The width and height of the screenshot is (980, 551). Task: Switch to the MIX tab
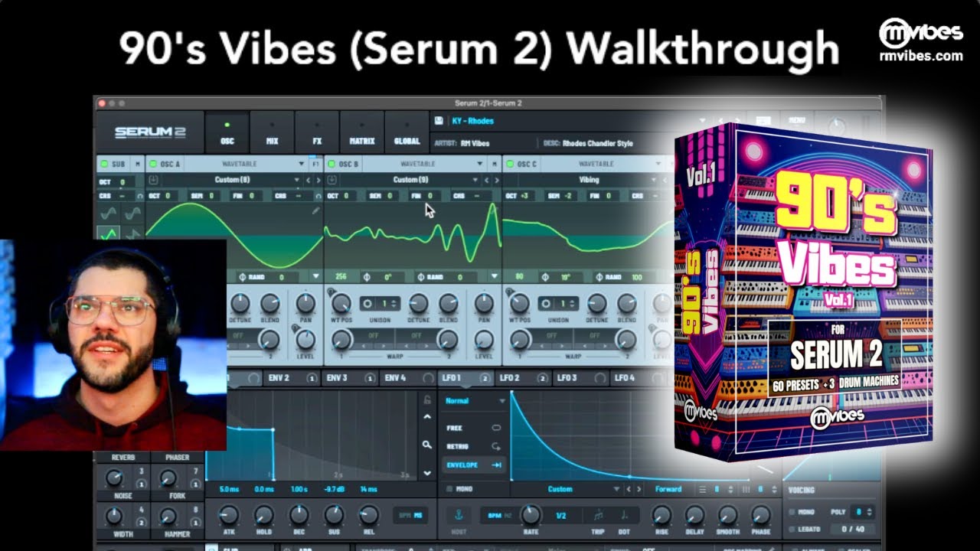[x=272, y=133]
